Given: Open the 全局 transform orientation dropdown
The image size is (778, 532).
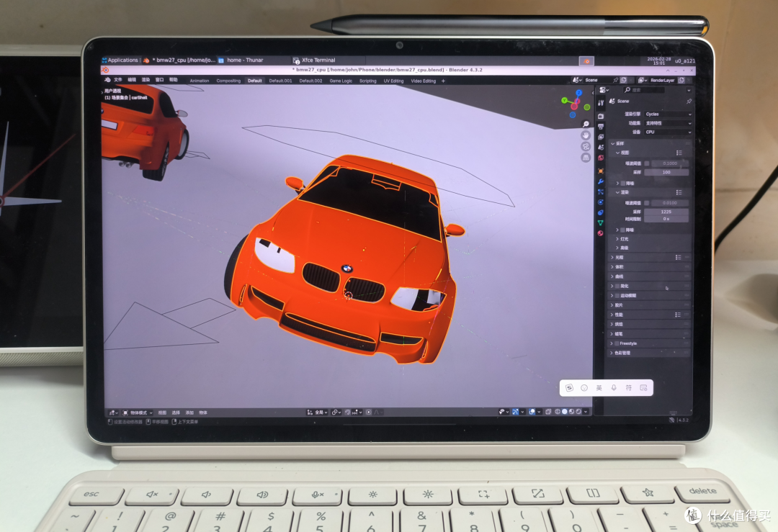Looking at the screenshot, I should (318, 412).
